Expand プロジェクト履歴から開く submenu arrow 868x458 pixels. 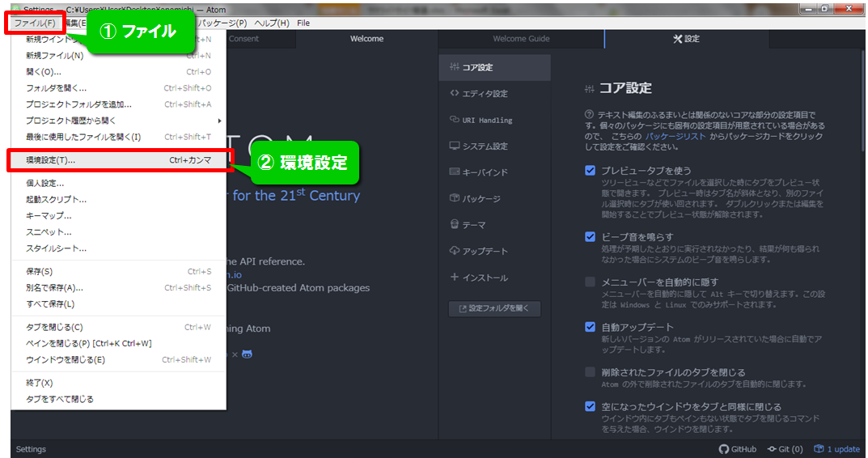(220, 121)
